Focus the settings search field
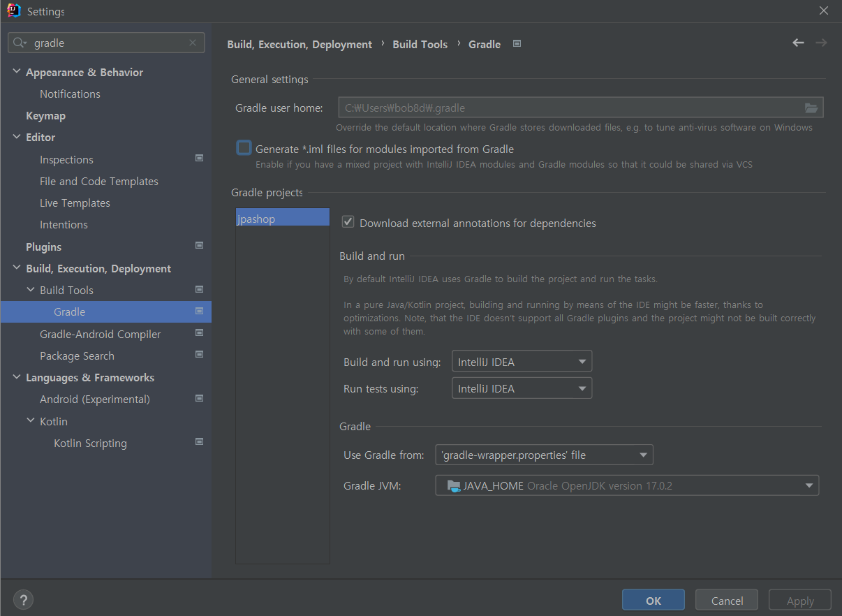This screenshot has width=842, height=616. point(106,43)
